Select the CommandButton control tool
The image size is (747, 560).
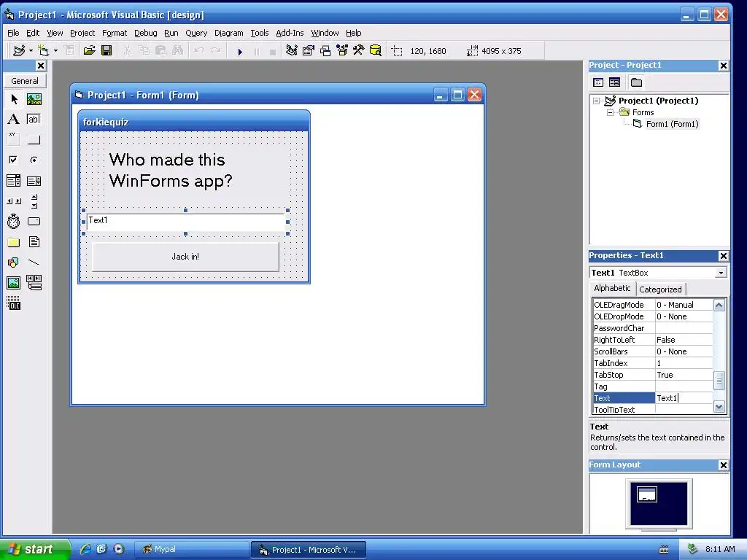pos(34,139)
